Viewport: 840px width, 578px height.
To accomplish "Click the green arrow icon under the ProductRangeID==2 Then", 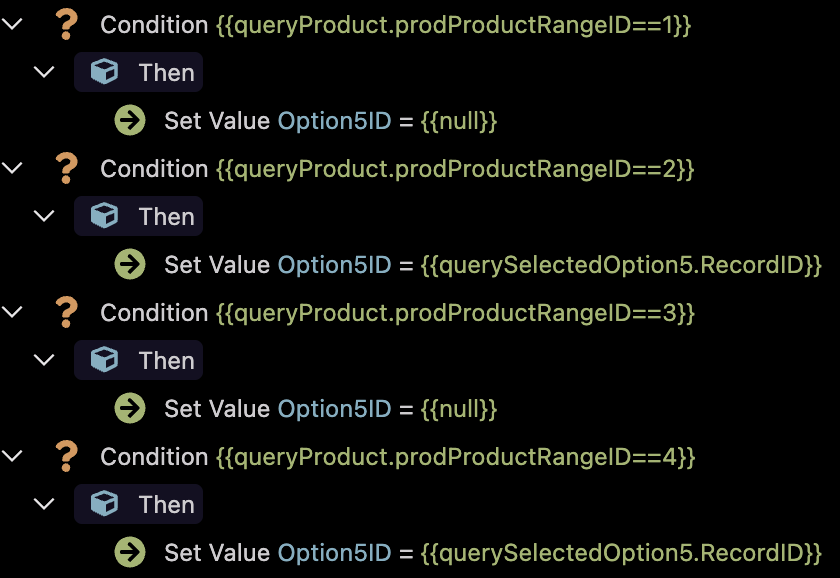I will click(130, 265).
